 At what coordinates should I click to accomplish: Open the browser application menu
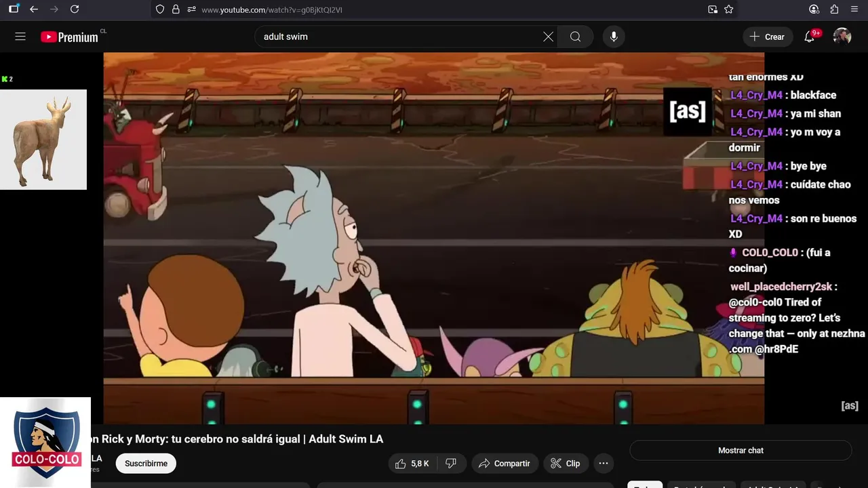pos(854,9)
